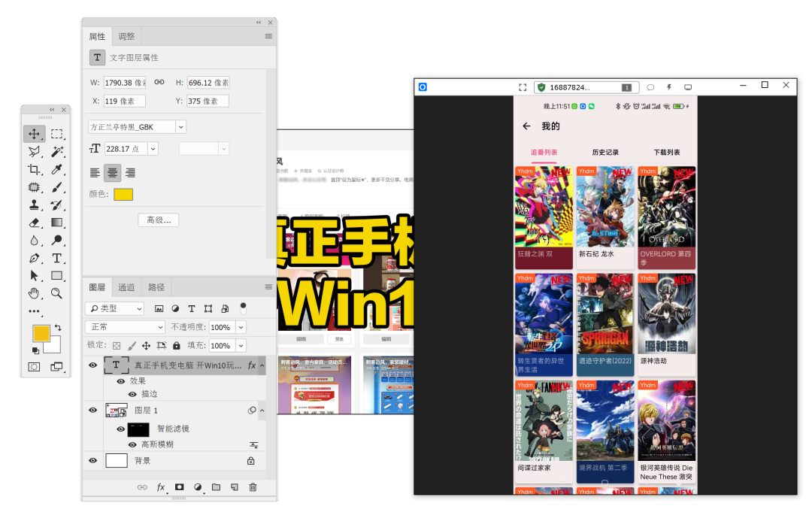Viewport: 812px width, 512px height.
Task: Toggle the layer filter on/off switch
Action: [244, 308]
